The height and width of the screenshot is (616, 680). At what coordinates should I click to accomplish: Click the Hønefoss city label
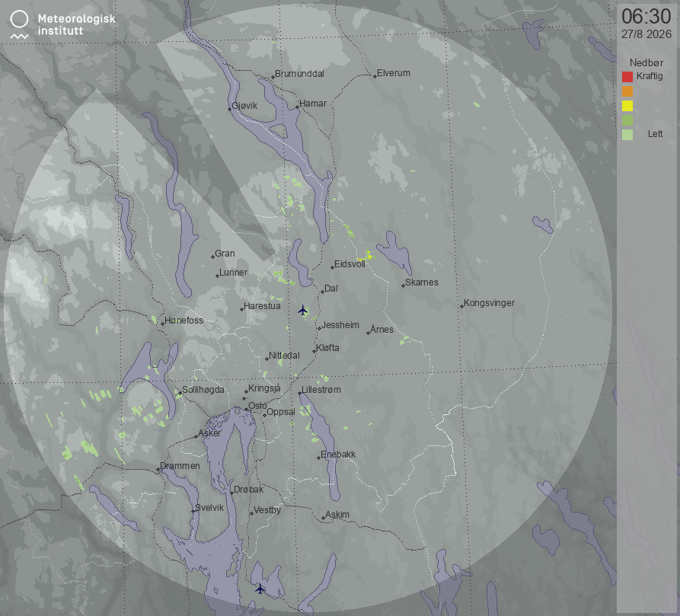coord(184,321)
